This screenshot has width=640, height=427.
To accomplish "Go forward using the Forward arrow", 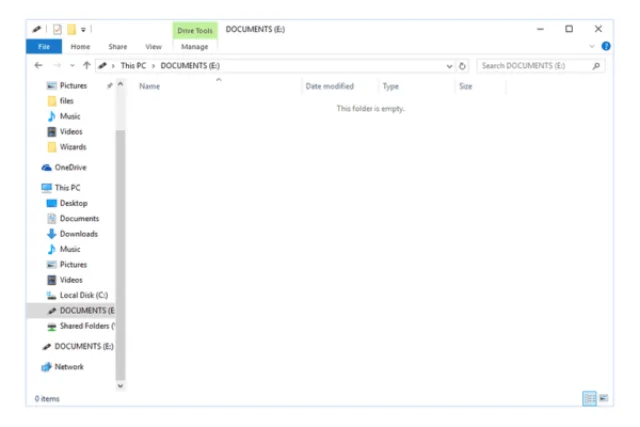I will [x=57, y=65].
